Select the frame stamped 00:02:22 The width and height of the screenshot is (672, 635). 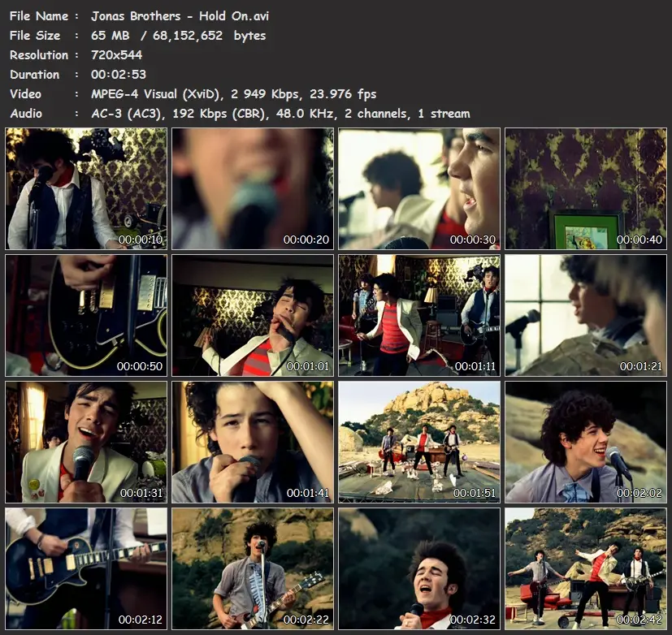click(x=253, y=569)
